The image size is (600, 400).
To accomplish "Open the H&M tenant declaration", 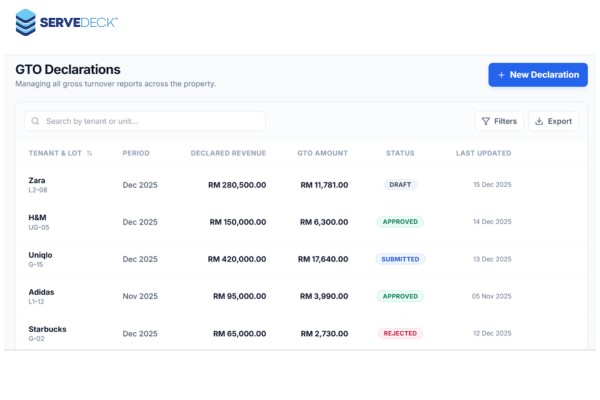I will pyautogui.click(x=38, y=221).
